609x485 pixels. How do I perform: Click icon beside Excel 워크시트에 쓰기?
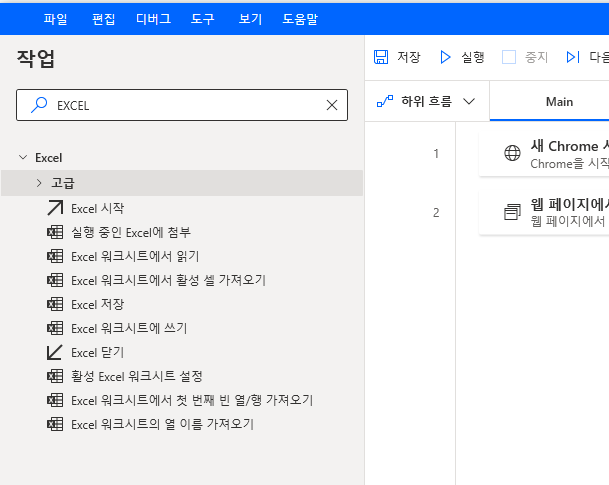tap(55, 328)
